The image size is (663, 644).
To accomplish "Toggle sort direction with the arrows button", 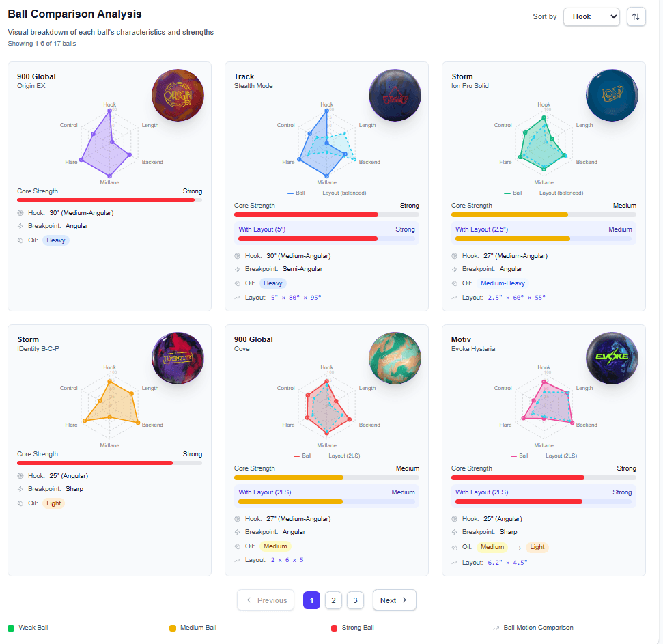I will [636, 17].
